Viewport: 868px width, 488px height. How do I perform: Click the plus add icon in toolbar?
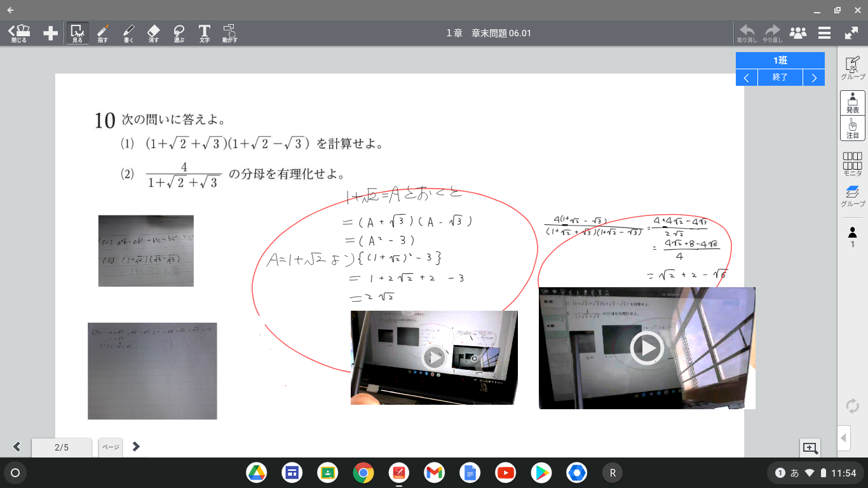pos(51,33)
